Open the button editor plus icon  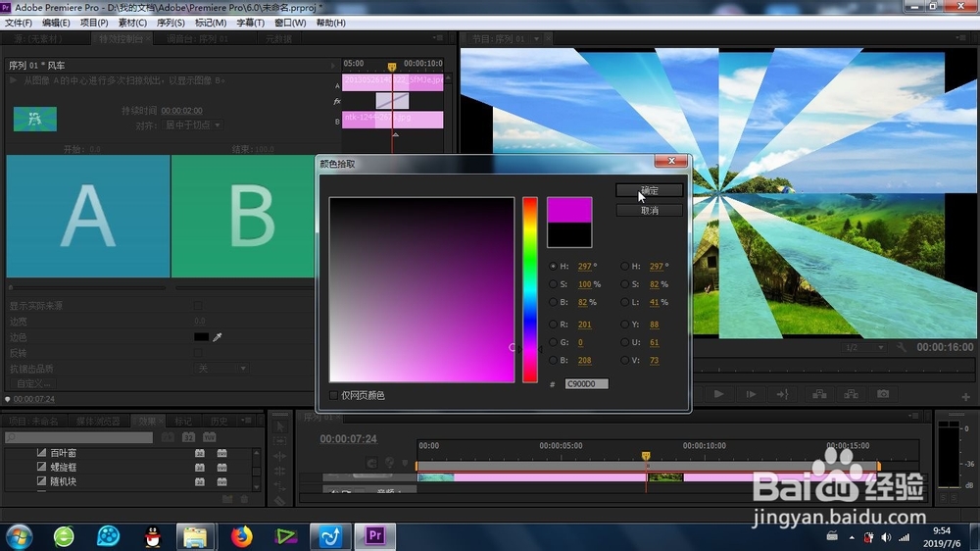[x=965, y=397]
